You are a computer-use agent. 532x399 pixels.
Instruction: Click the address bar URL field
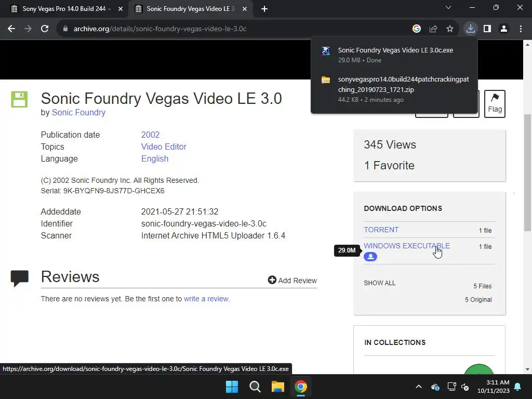click(x=234, y=29)
